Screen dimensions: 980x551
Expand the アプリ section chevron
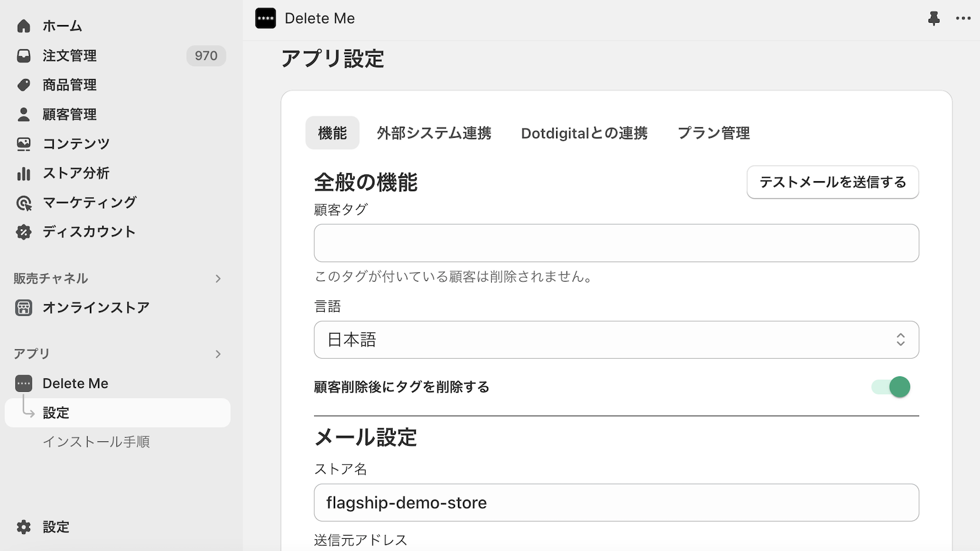pyautogui.click(x=218, y=354)
